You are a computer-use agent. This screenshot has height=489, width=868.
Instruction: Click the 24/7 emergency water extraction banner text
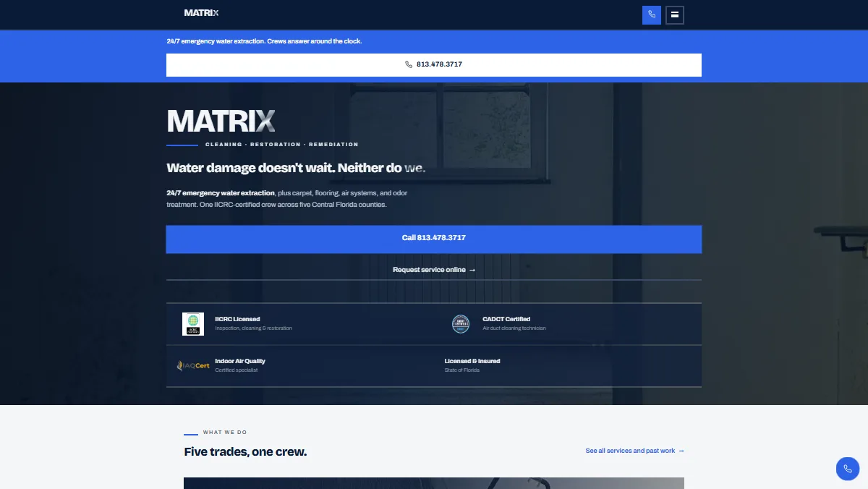pyautogui.click(x=264, y=41)
